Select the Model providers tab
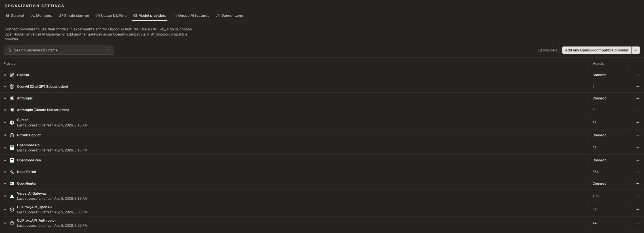Viewport: 644px width, 233px height. [150, 16]
